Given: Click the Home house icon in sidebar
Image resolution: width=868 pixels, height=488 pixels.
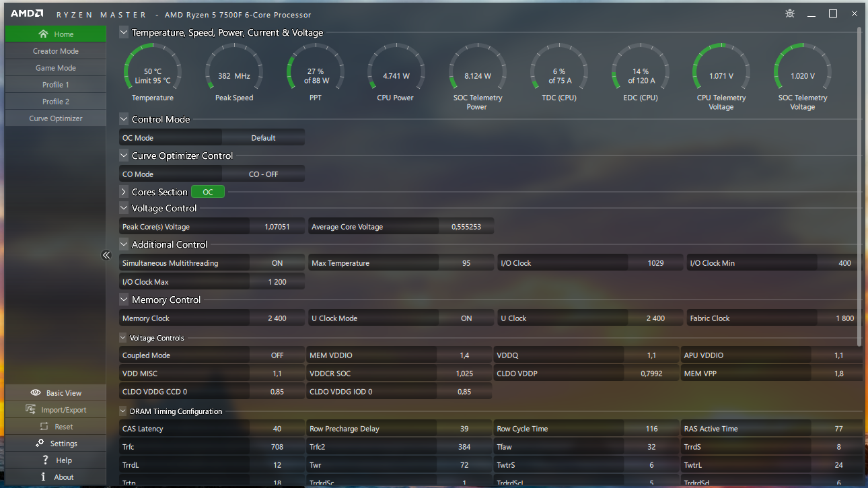Looking at the screenshot, I should [44, 34].
